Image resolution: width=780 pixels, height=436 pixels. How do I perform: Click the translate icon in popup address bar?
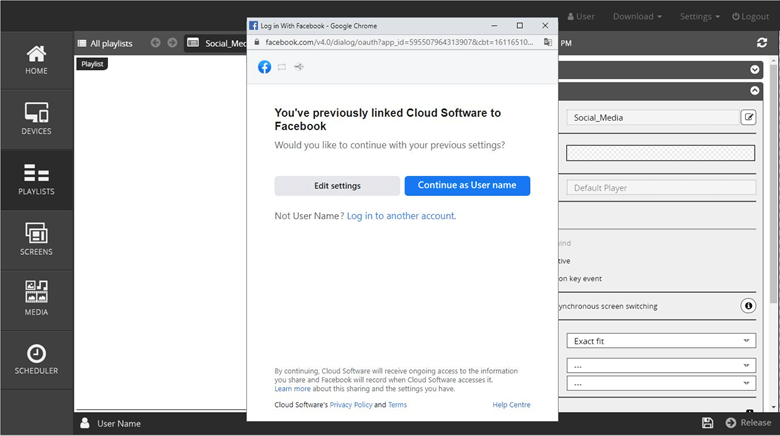pyautogui.click(x=548, y=42)
